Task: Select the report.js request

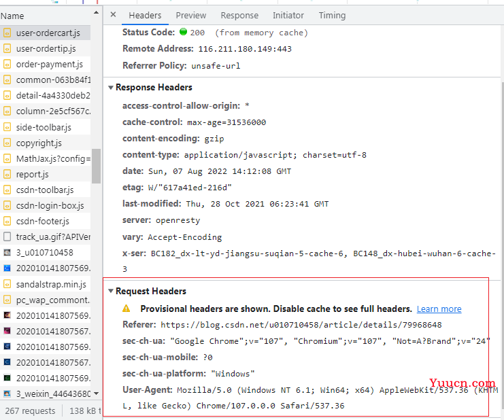Action: point(46,175)
